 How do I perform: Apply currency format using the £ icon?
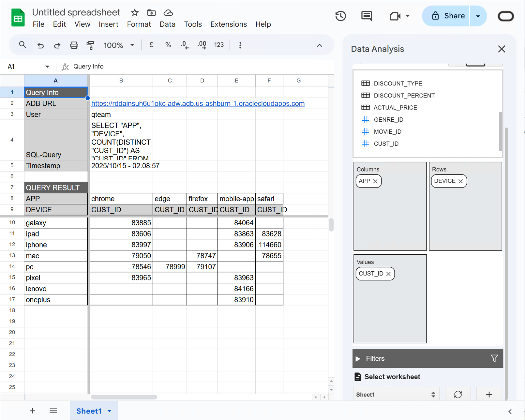(151, 45)
